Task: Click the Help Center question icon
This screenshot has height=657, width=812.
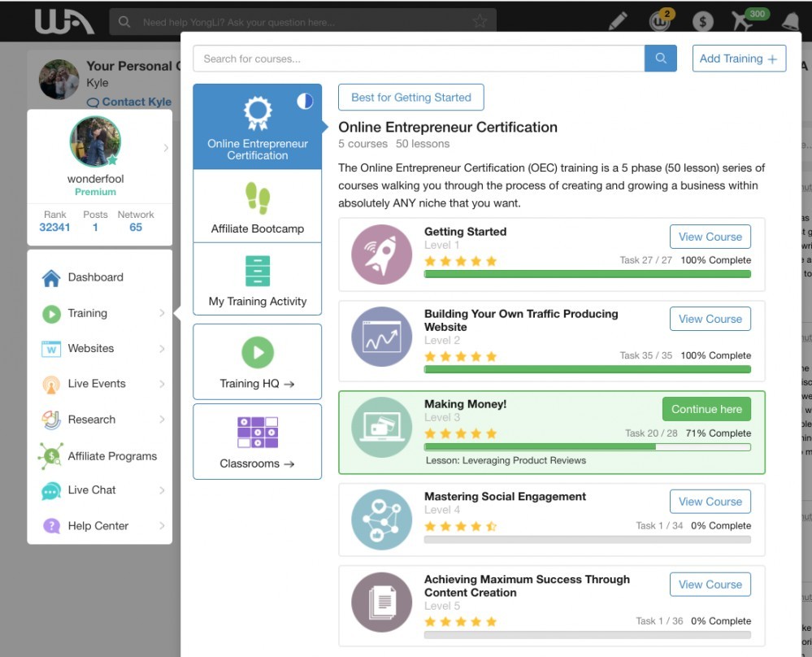Action: tap(51, 526)
